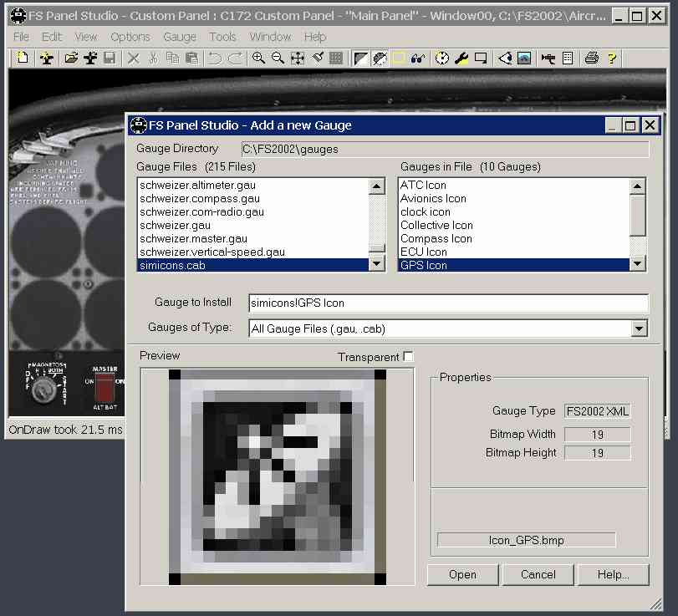The height and width of the screenshot is (616, 678).
Task: Select ATC Icon gauge
Action: click(513, 185)
